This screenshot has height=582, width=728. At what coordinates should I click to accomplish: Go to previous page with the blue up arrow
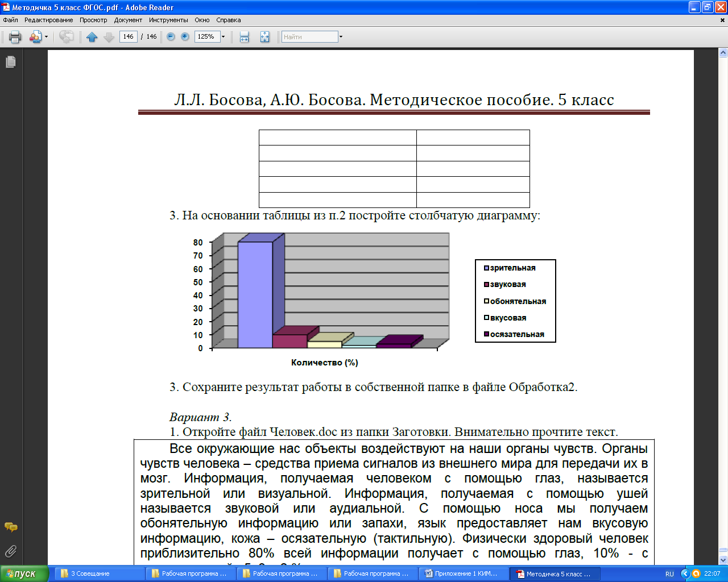coord(92,37)
